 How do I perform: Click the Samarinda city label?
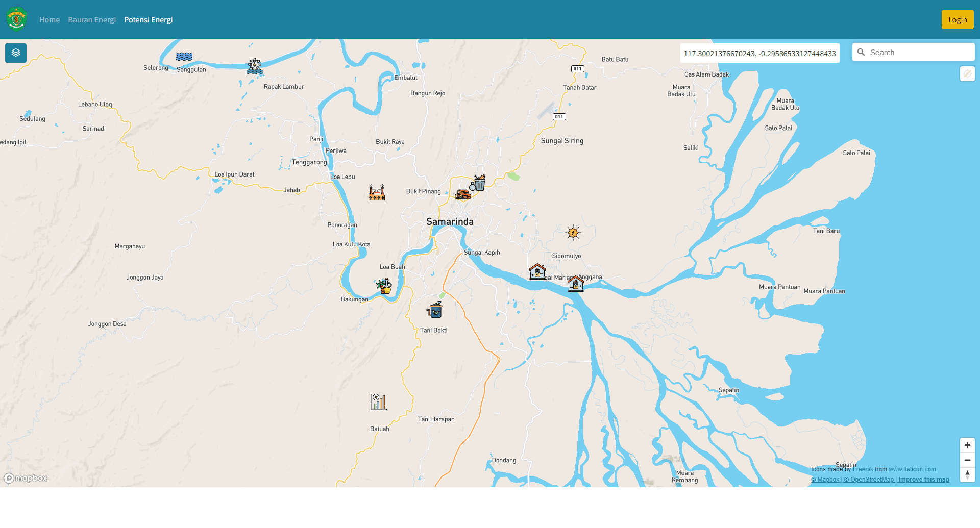click(450, 221)
